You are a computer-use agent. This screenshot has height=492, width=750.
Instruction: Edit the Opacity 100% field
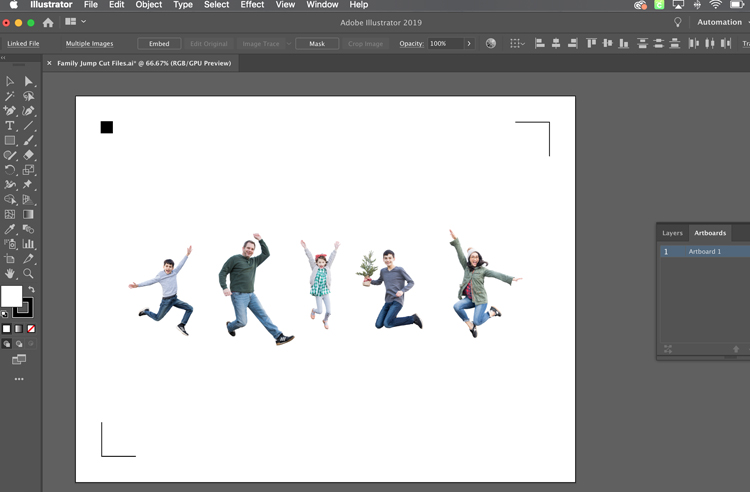coord(445,44)
